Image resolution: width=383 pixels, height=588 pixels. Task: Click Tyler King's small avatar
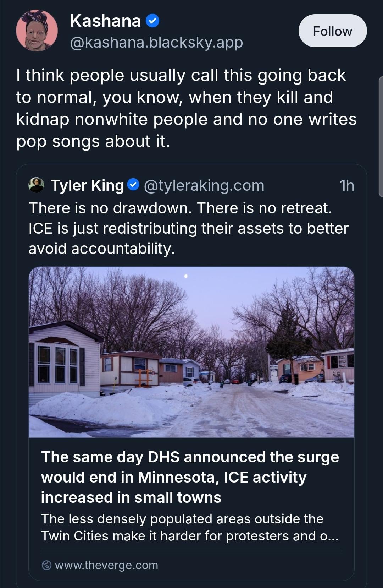pyautogui.click(x=37, y=185)
